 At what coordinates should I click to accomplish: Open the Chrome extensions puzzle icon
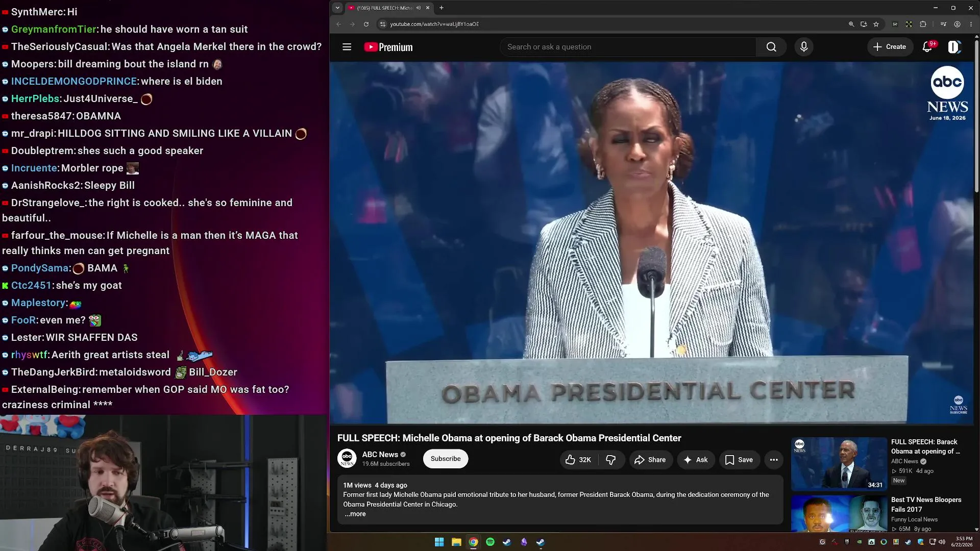(923, 24)
